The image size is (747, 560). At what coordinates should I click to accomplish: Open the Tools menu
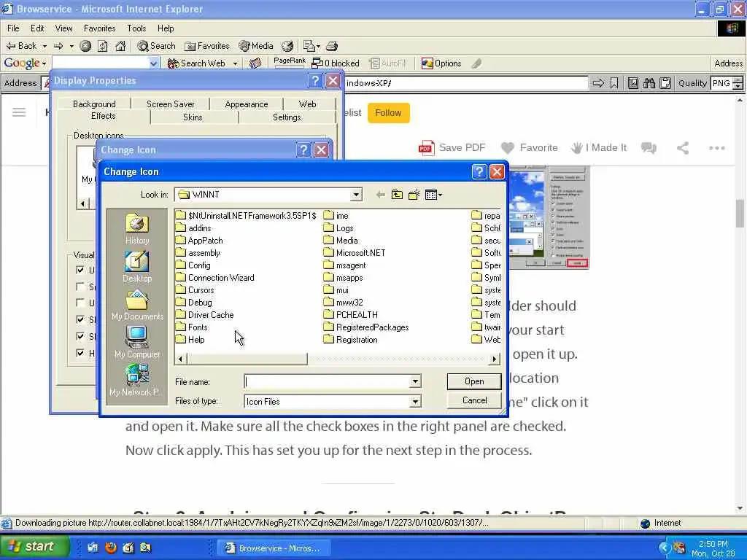click(136, 28)
